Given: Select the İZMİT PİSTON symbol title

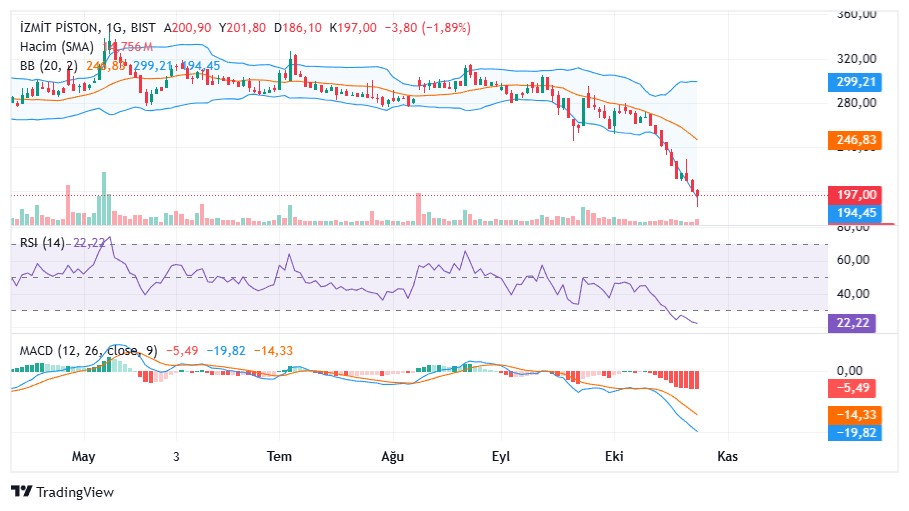Looking at the screenshot, I should (x=60, y=28).
